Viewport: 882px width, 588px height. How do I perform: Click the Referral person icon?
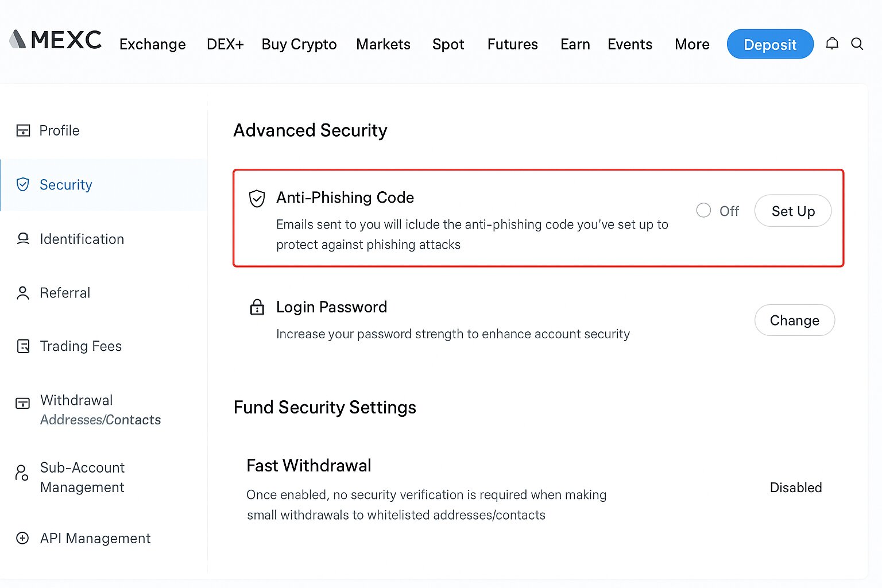[23, 293]
